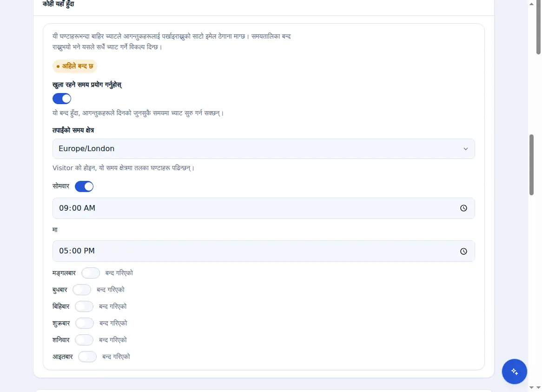542x392 pixels.
Task: Click the 09:00 AM opening time field
Action: pyautogui.click(x=264, y=208)
